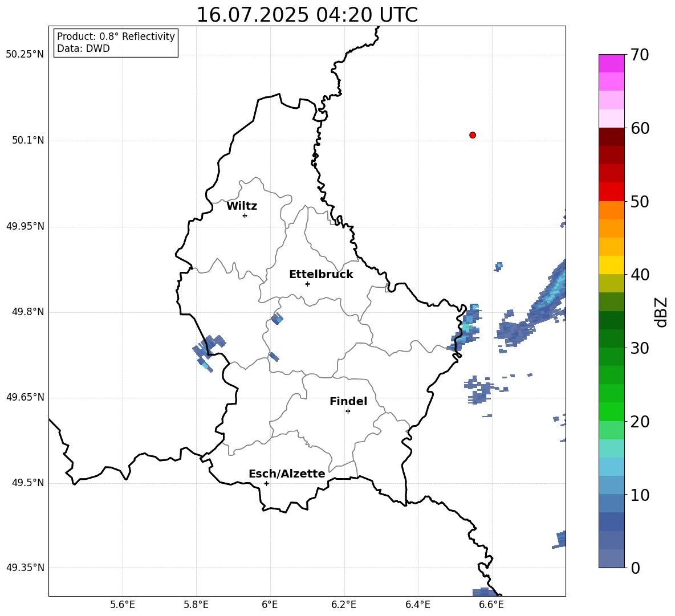Click the 60 colorbar tick label
675x616 pixels.
[640, 128]
